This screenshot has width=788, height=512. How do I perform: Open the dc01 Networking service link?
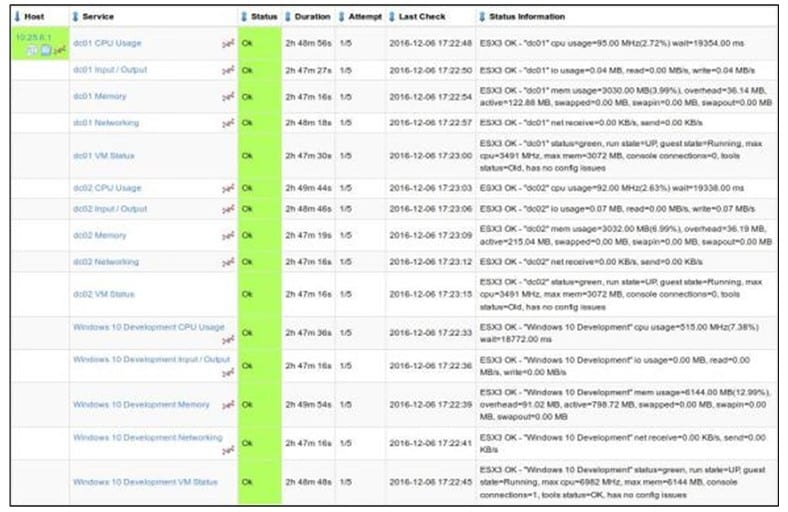tap(106, 123)
